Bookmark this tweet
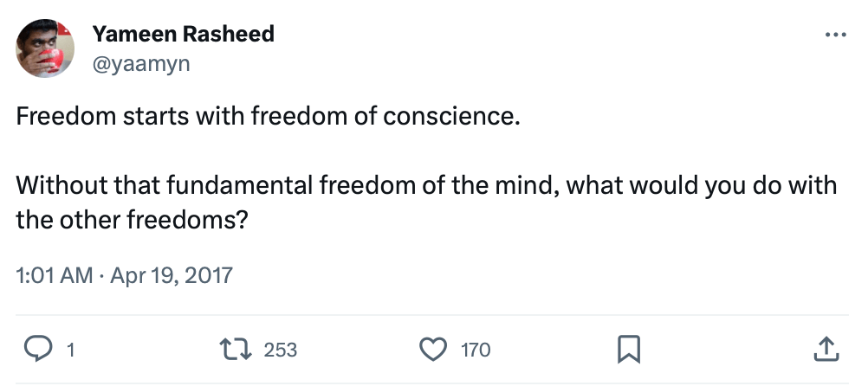The width and height of the screenshot is (868, 386). pos(628,350)
